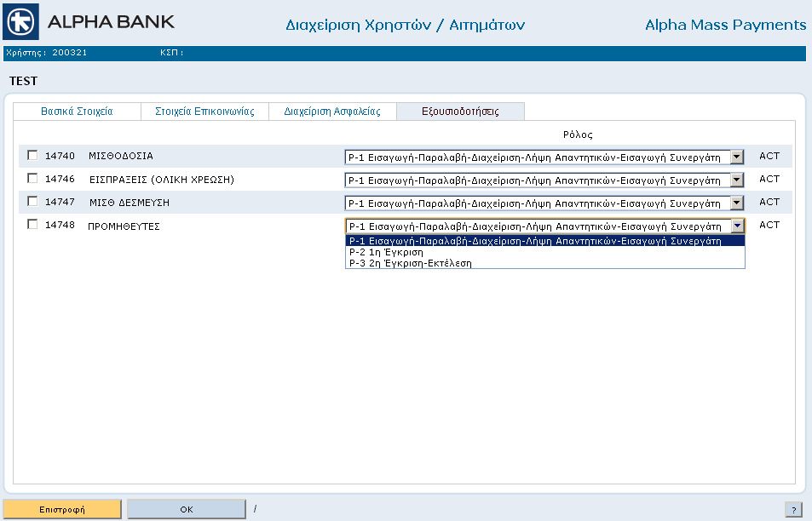Open the help question mark button

pyautogui.click(x=794, y=509)
